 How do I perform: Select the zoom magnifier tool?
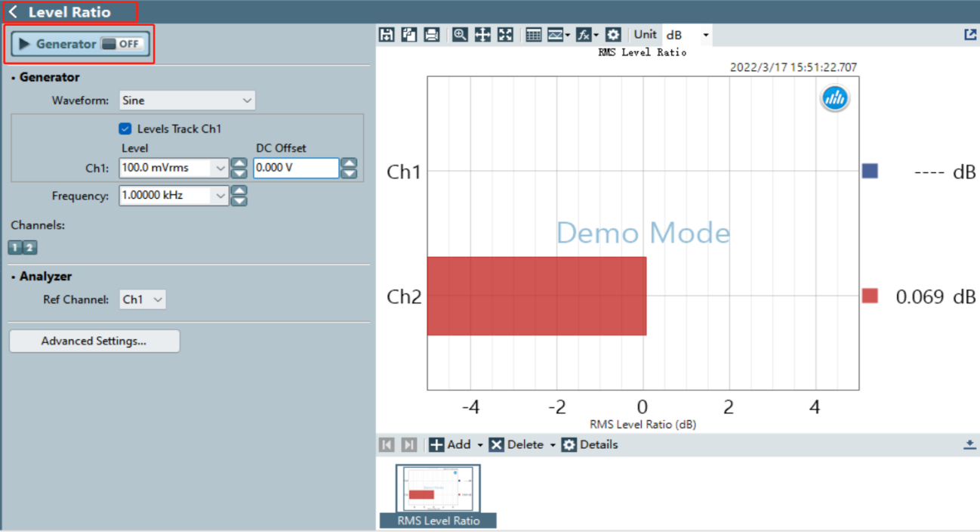coord(460,35)
